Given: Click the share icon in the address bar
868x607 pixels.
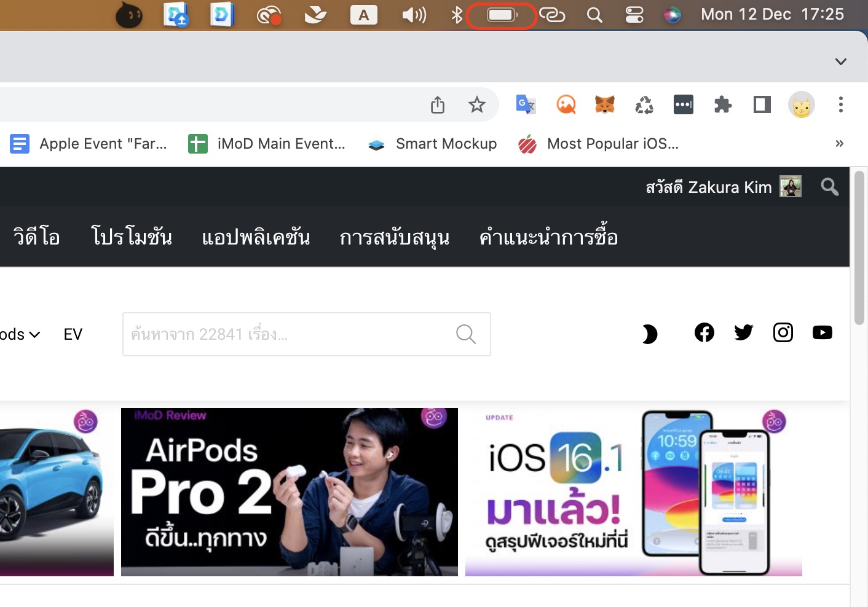Looking at the screenshot, I should [x=438, y=105].
